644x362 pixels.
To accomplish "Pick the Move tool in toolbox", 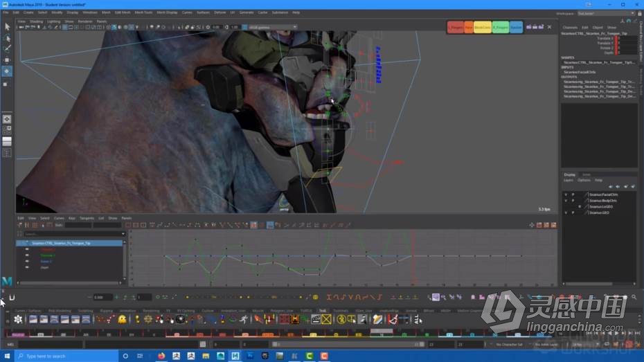I will 7,60.
